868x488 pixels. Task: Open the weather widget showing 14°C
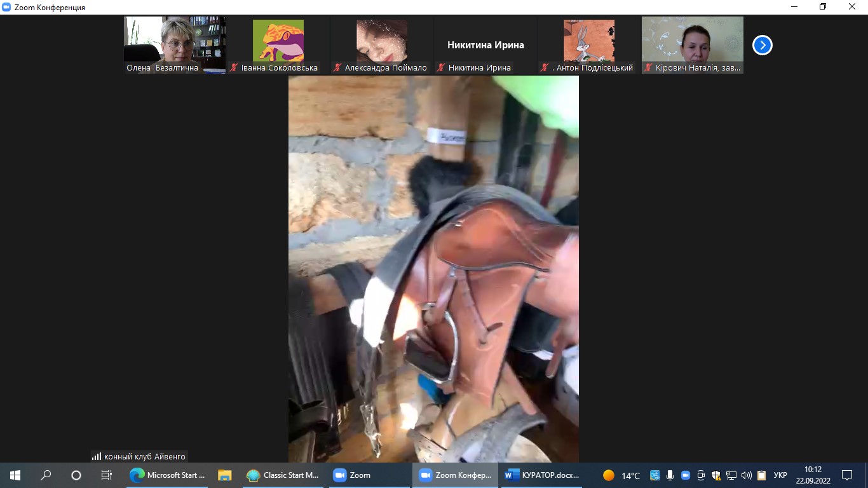[x=621, y=475]
